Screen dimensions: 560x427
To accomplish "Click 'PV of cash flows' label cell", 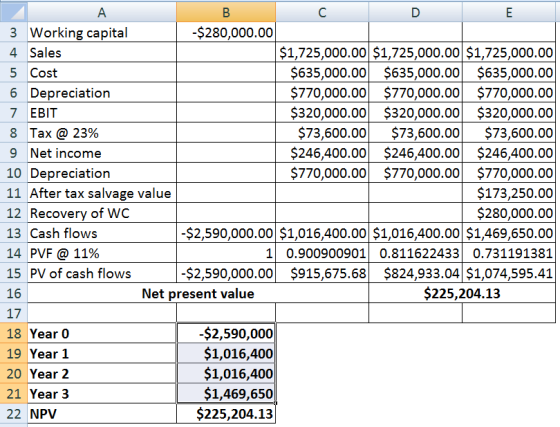I will point(102,273).
